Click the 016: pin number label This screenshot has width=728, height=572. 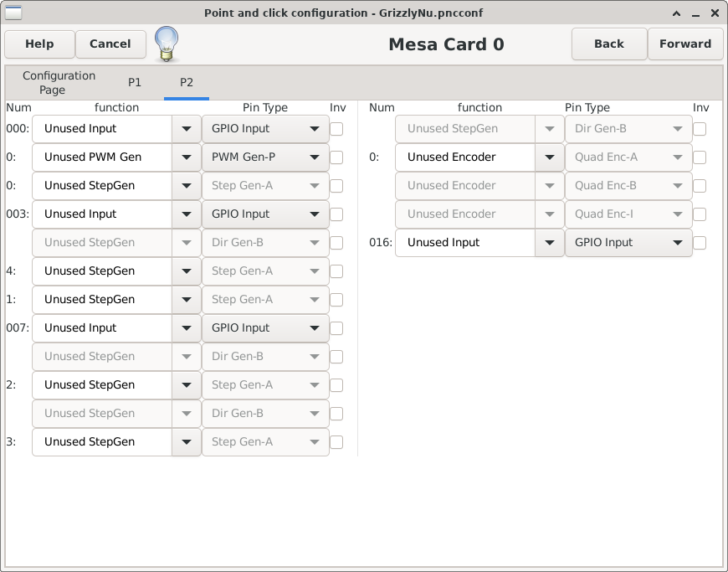pyautogui.click(x=381, y=243)
